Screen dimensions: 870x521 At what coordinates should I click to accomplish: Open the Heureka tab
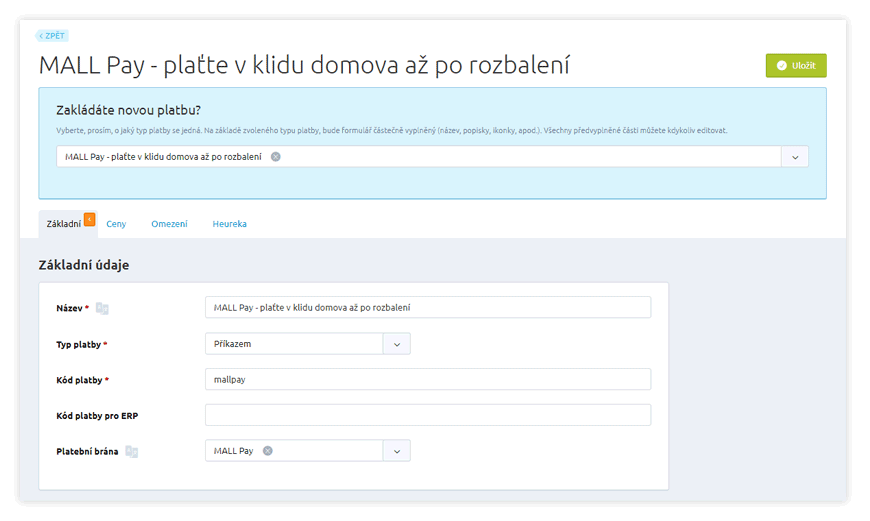[229, 224]
